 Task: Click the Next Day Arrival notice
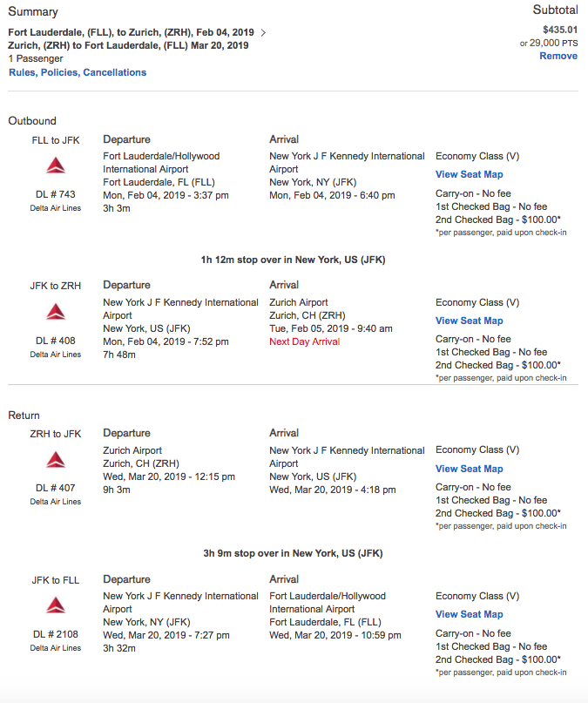click(x=304, y=341)
